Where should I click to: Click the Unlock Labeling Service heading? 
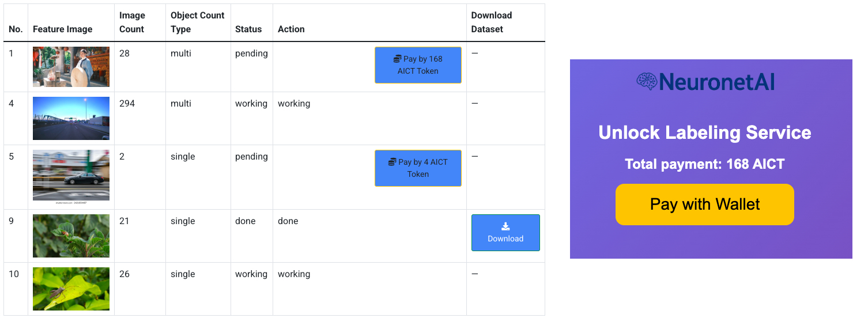click(704, 132)
